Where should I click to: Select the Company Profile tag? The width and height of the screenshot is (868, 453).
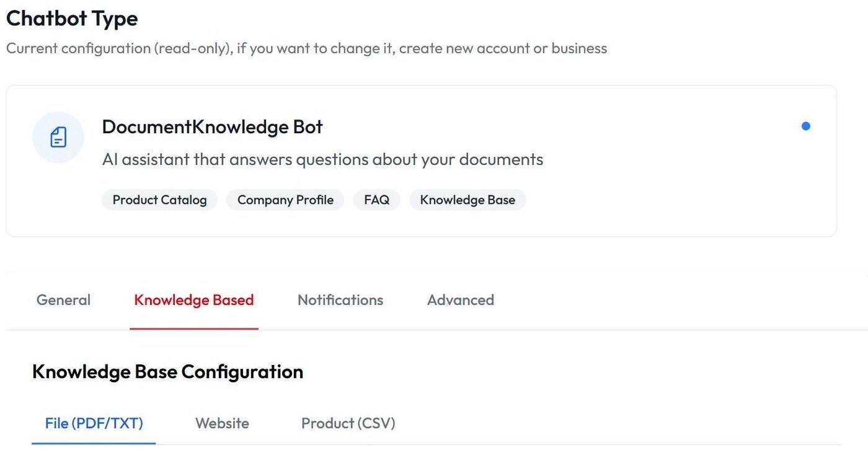click(285, 200)
